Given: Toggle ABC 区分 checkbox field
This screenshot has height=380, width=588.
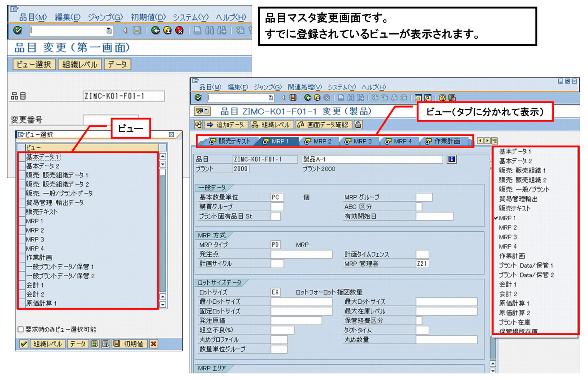Looking at the screenshot, I should 419,207.
